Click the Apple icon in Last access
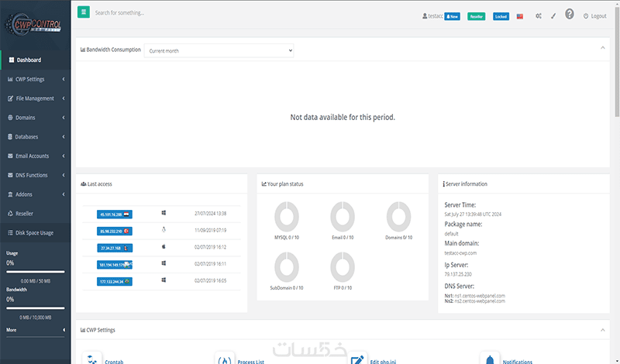This screenshot has width=620, height=364. tap(164, 246)
